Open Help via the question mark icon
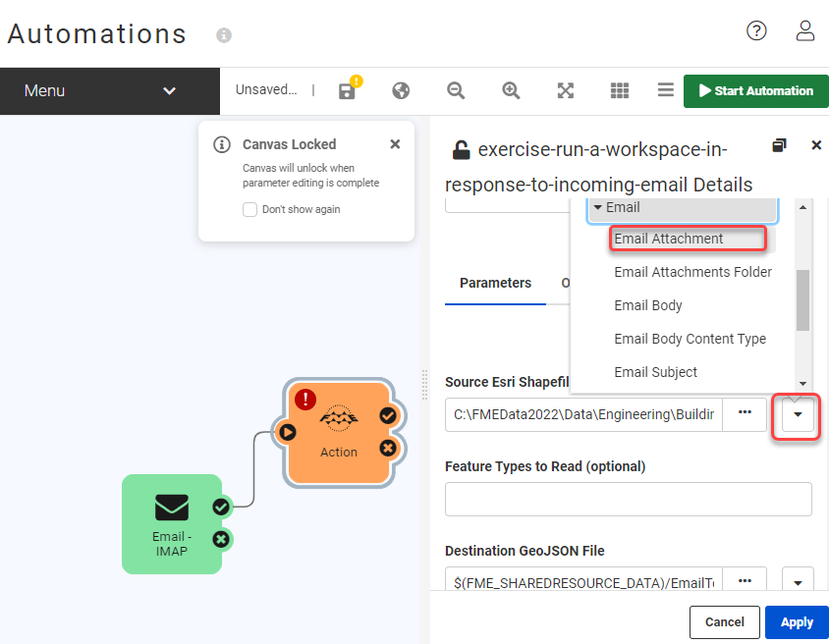 [756, 30]
